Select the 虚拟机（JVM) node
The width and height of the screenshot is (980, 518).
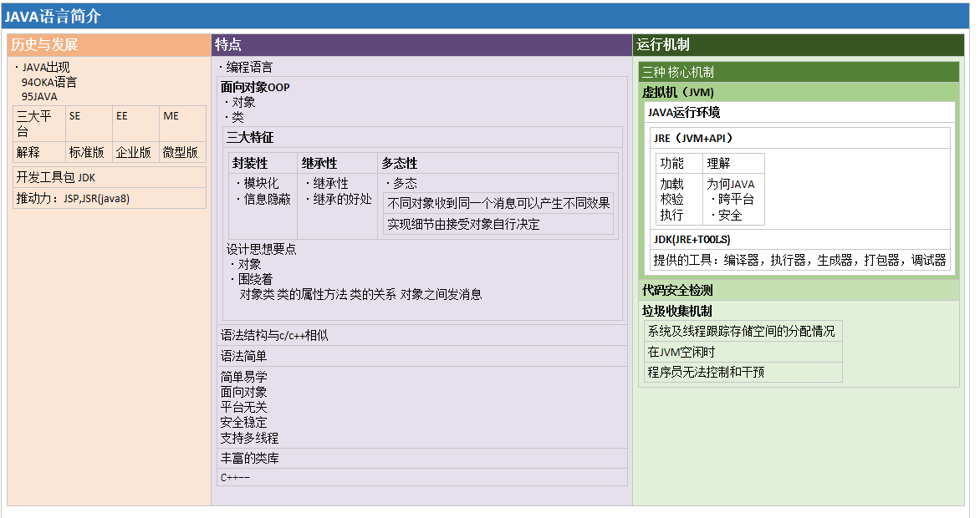click(x=678, y=92)
